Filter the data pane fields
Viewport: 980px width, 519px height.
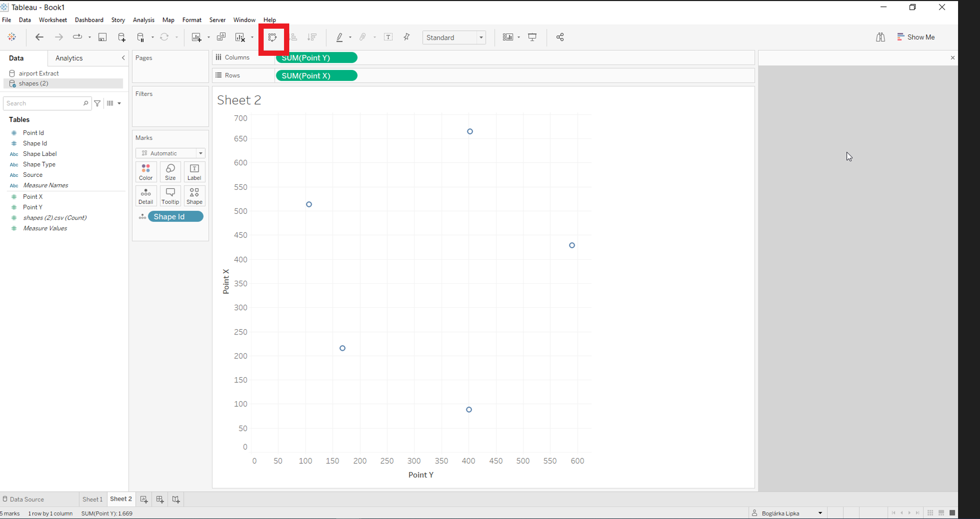coord(98,103)
